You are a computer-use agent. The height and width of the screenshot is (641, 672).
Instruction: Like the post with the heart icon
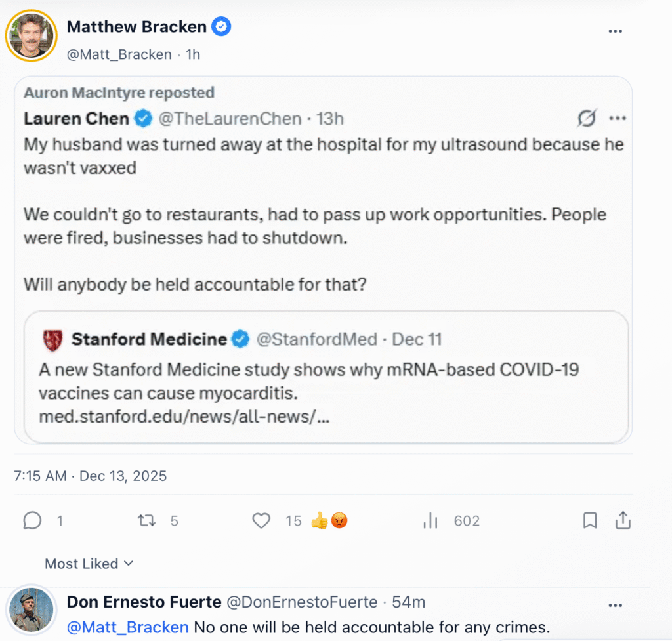click(x=262, y=521)
